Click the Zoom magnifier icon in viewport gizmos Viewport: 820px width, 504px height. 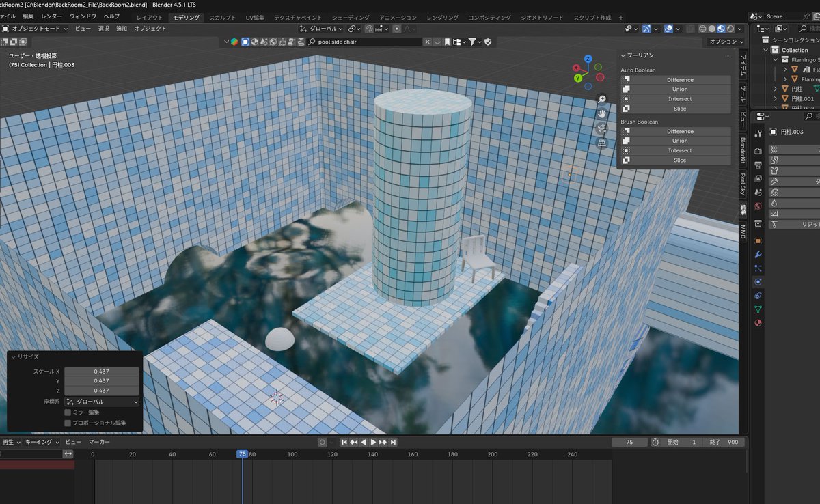pyautogui.click(x=601, y=98)
